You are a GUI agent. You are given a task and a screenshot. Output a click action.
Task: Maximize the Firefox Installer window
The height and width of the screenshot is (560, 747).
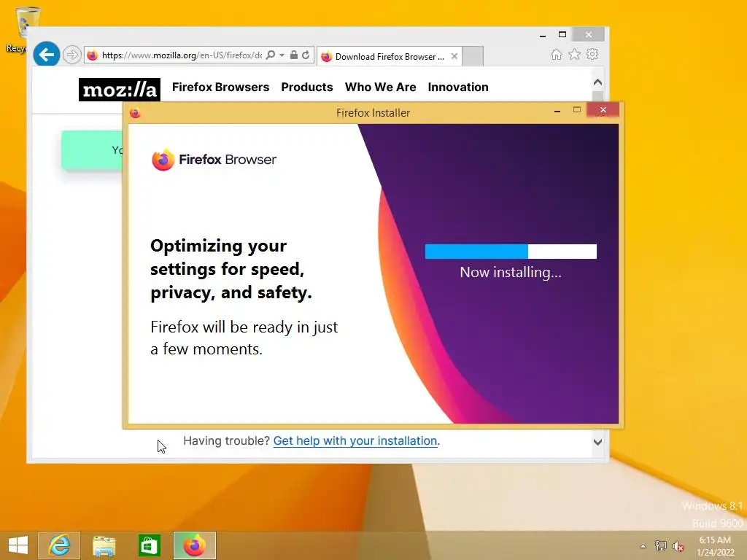click(x=577, y=110)
